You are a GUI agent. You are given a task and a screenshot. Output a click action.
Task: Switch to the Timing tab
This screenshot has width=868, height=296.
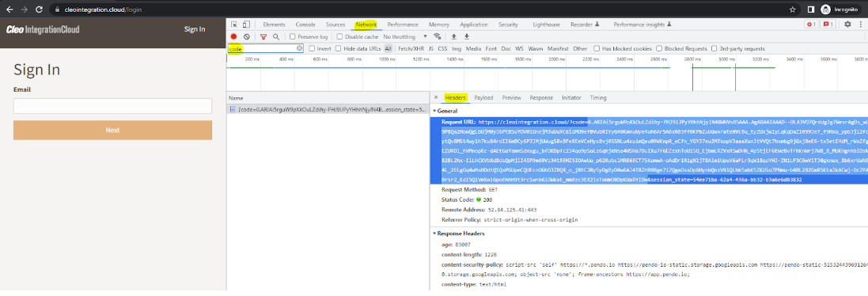click(598, 98)
